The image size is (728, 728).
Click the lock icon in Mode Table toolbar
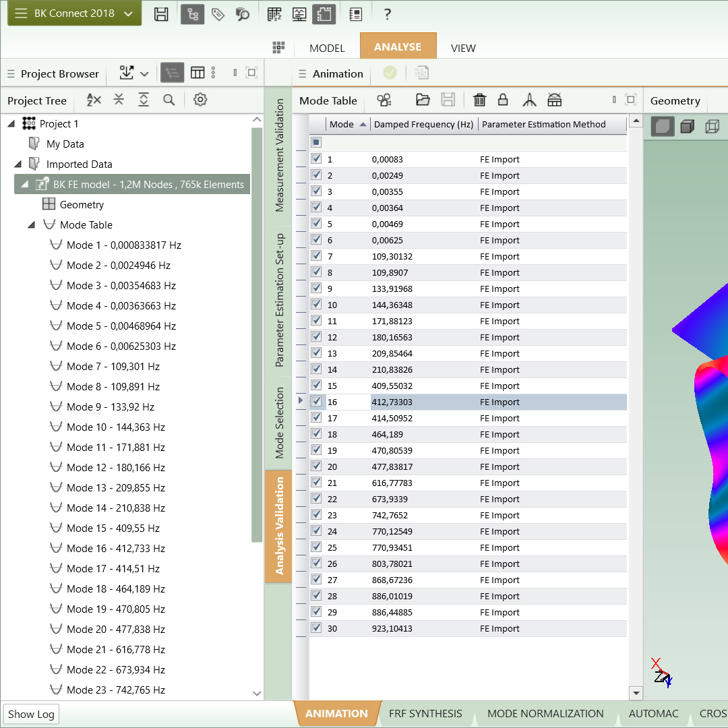503,100
